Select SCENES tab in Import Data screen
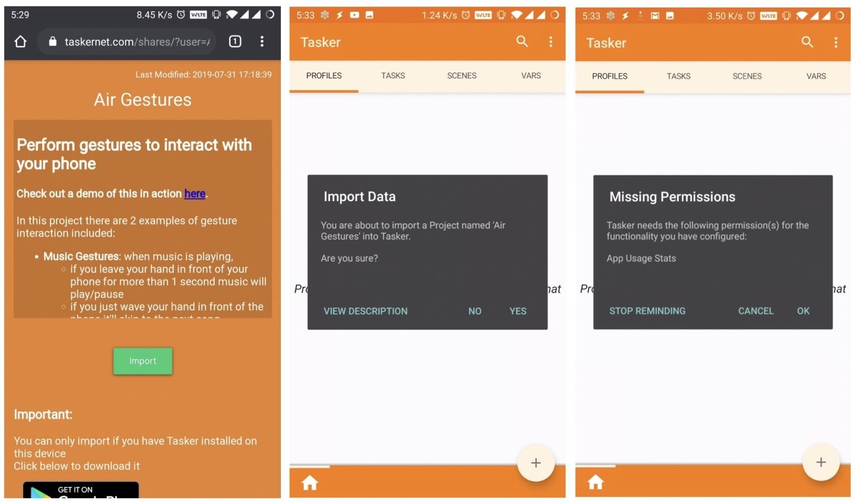This screenshot has height=504, width=856. (462, 76)
